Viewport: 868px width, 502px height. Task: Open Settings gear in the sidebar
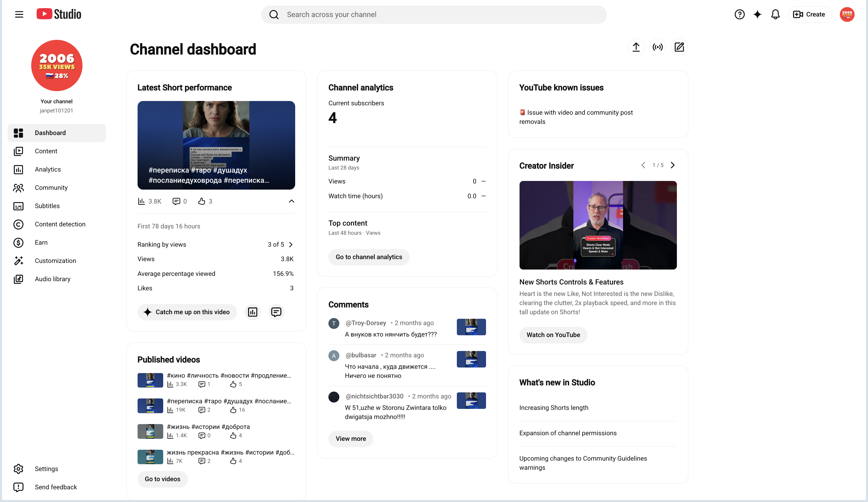point(57,469)
